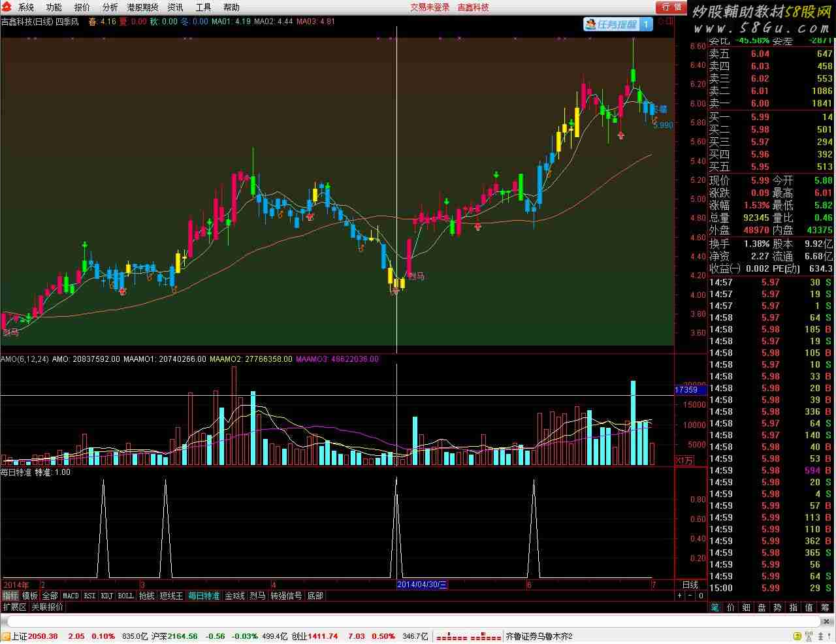Open the 港股期货 menu

[x=142, y=7]
